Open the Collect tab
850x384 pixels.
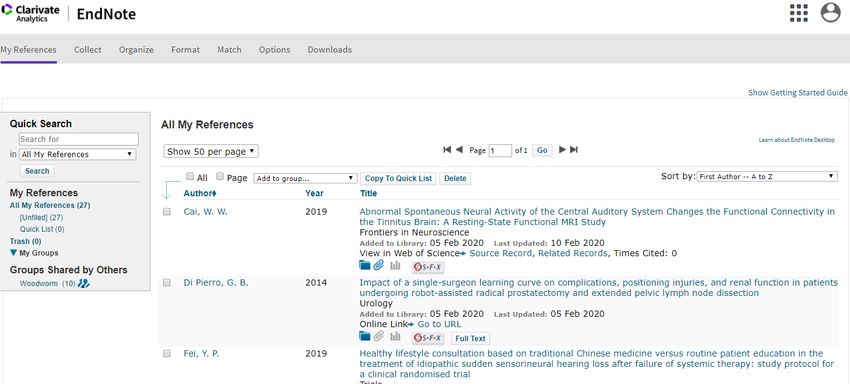[88, 49]
